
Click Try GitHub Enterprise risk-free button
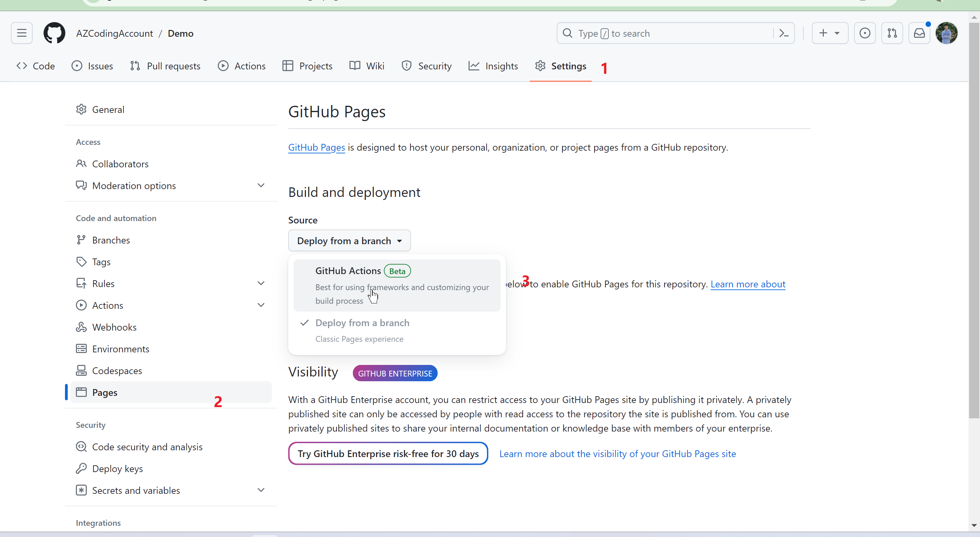click(x=388, y=453)
